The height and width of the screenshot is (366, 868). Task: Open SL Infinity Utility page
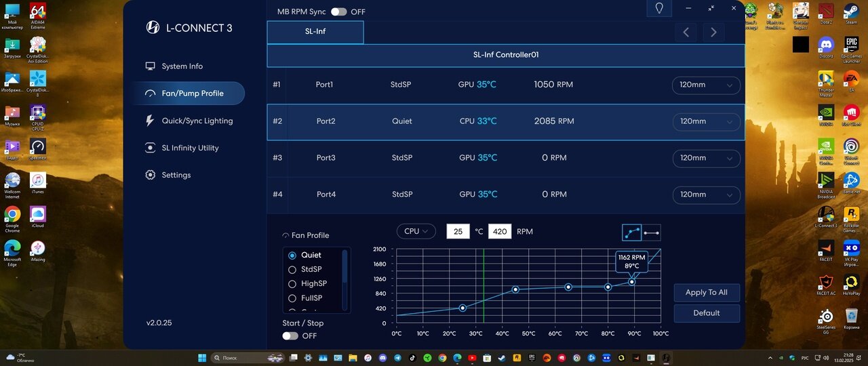(190, 148)
